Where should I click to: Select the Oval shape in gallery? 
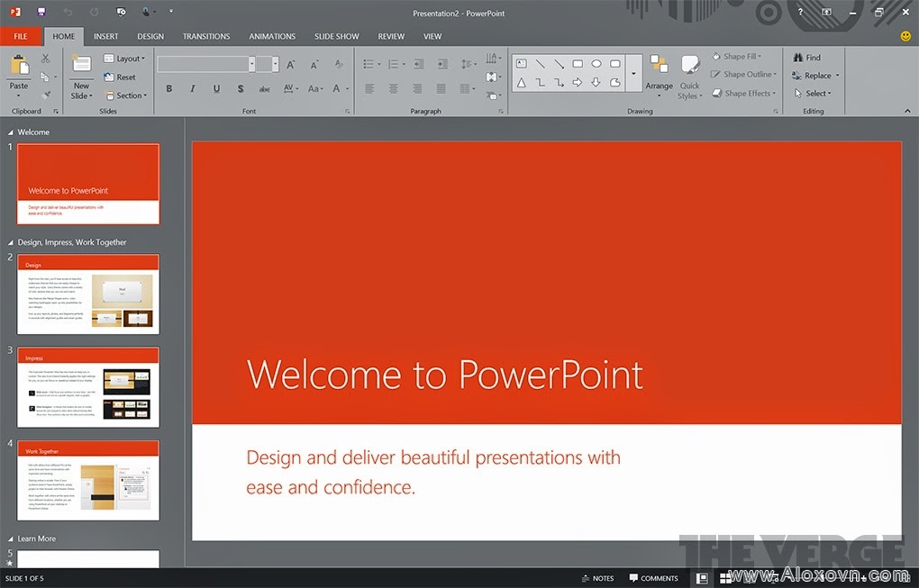(x=596, y=64)
